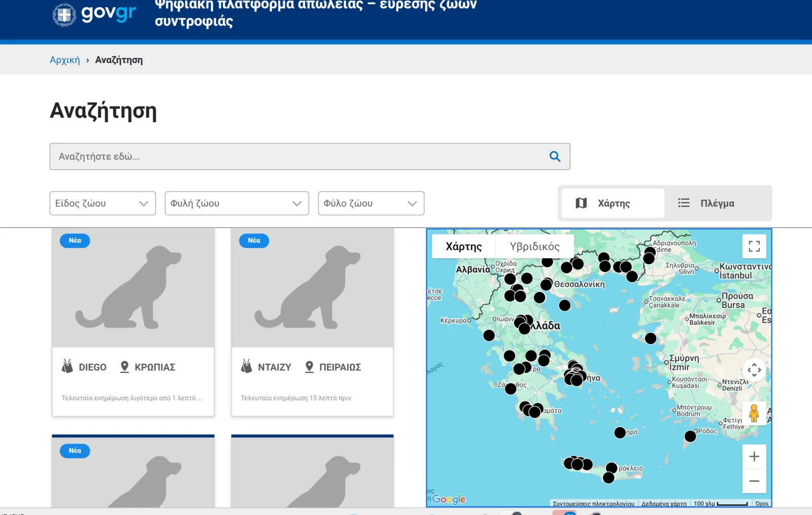Select the Χάρτης map type tab
Viewport: 812px width, 515px height.
[463, 247]
